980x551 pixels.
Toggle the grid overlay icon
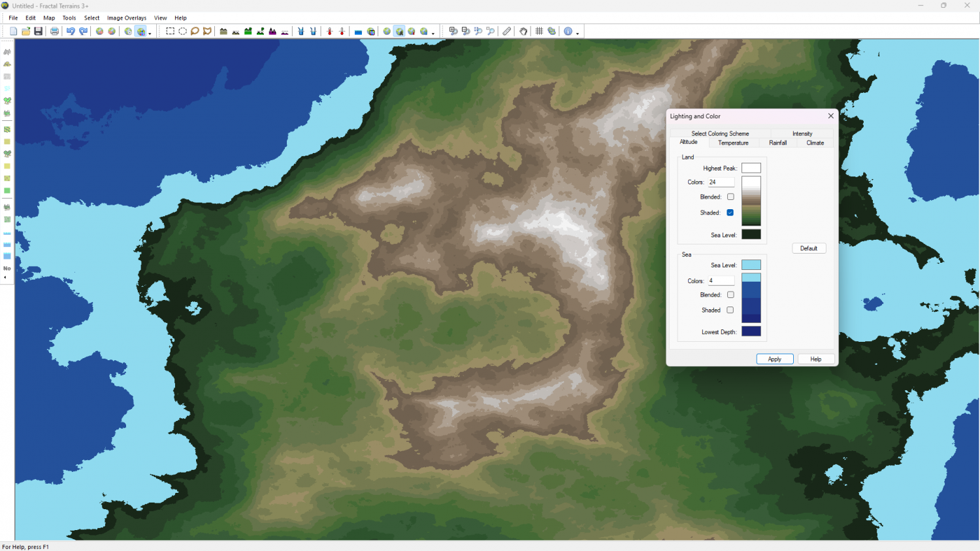click(539, 31)
